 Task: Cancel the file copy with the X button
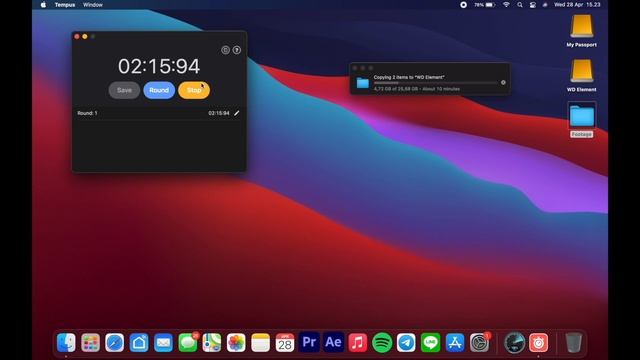[503, 82]
